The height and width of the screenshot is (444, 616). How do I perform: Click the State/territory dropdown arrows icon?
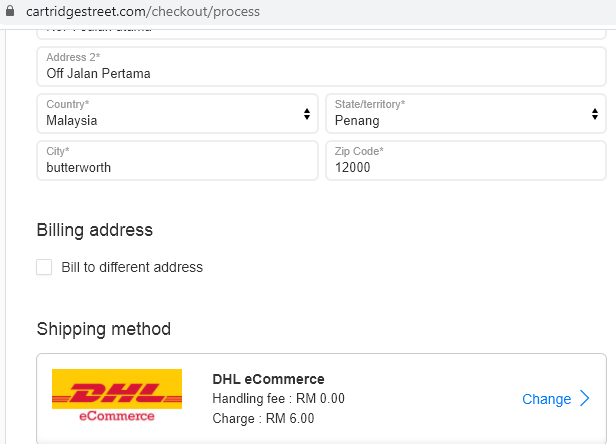point(595,114)
